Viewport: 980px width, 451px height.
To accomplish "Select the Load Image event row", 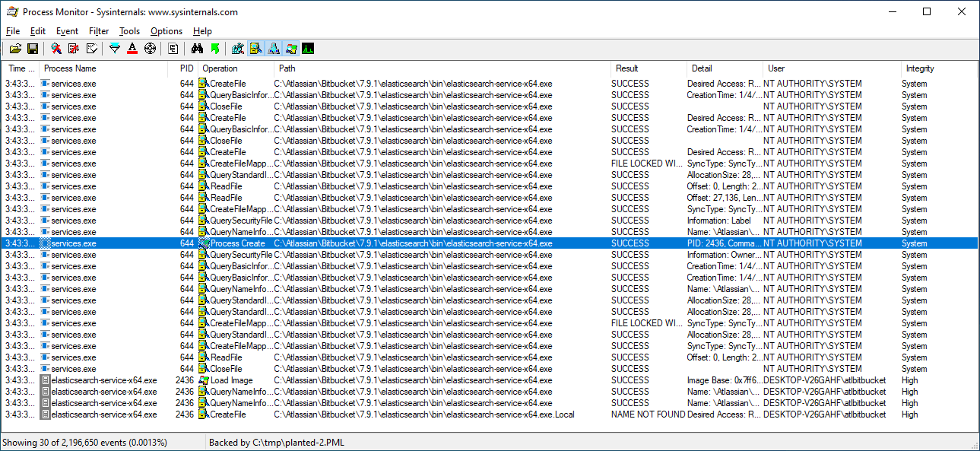I will coord(490,380).
